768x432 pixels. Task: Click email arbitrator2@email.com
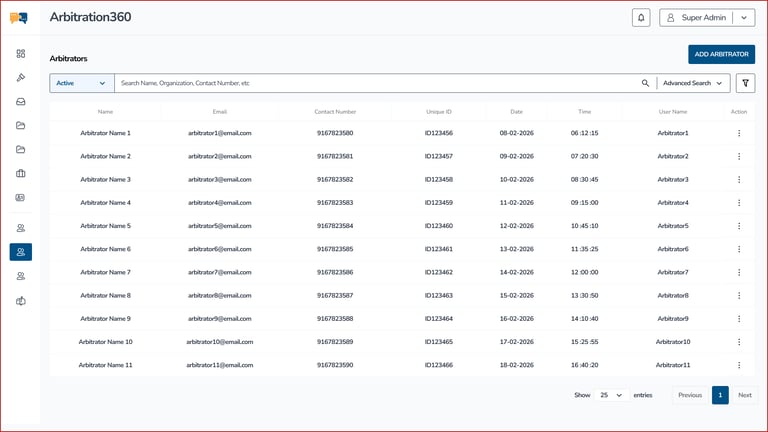[x=219, y=156]
